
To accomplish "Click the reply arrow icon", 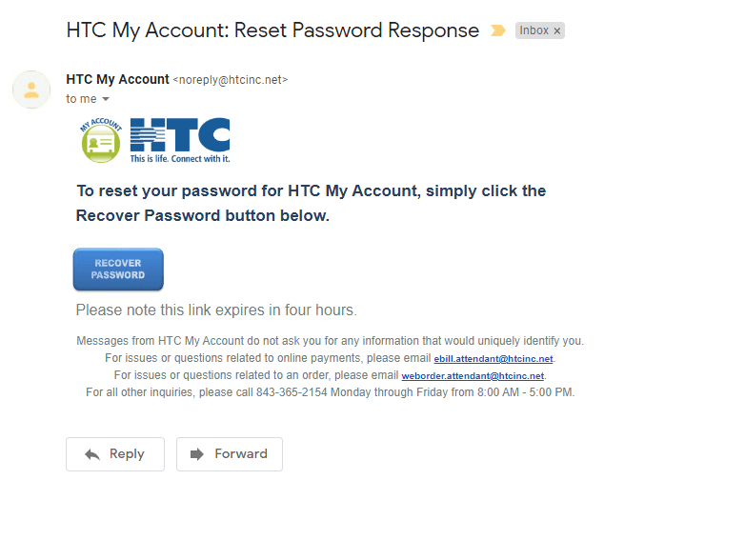I will 92,454.
